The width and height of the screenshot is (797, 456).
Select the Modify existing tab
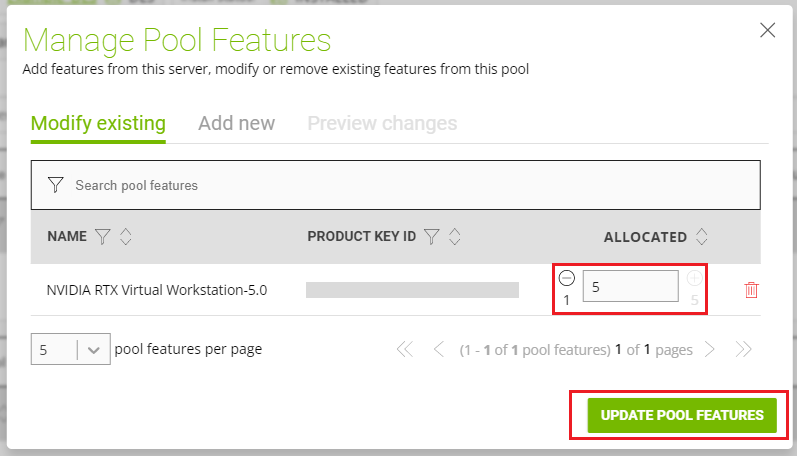coord(98,124)
